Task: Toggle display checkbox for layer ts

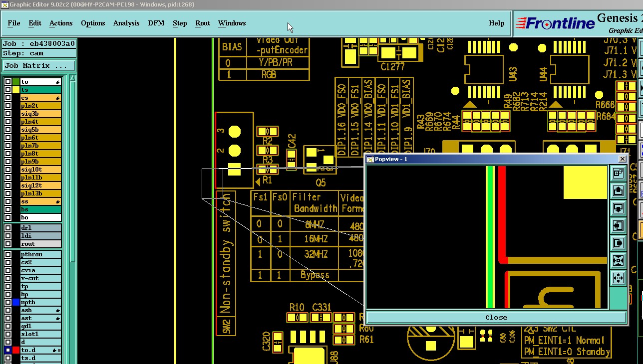Action: [8, 90]
